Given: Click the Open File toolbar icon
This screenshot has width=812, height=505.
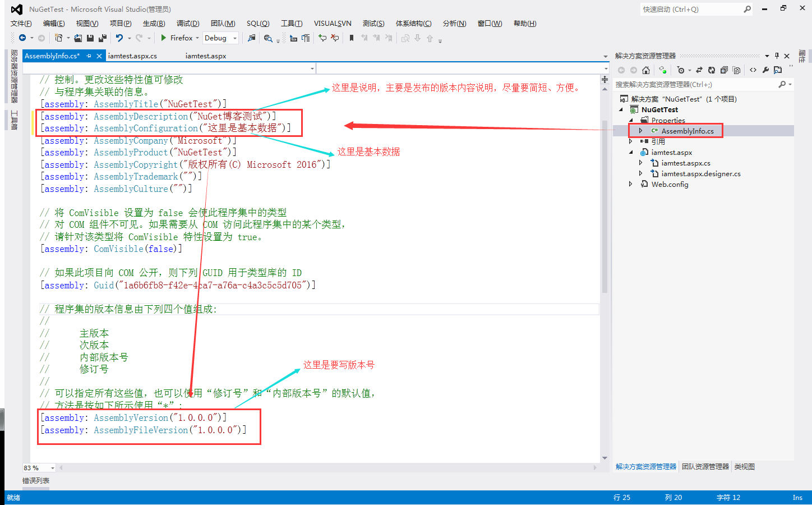Looking at the screenshot, I should [78, 38].
